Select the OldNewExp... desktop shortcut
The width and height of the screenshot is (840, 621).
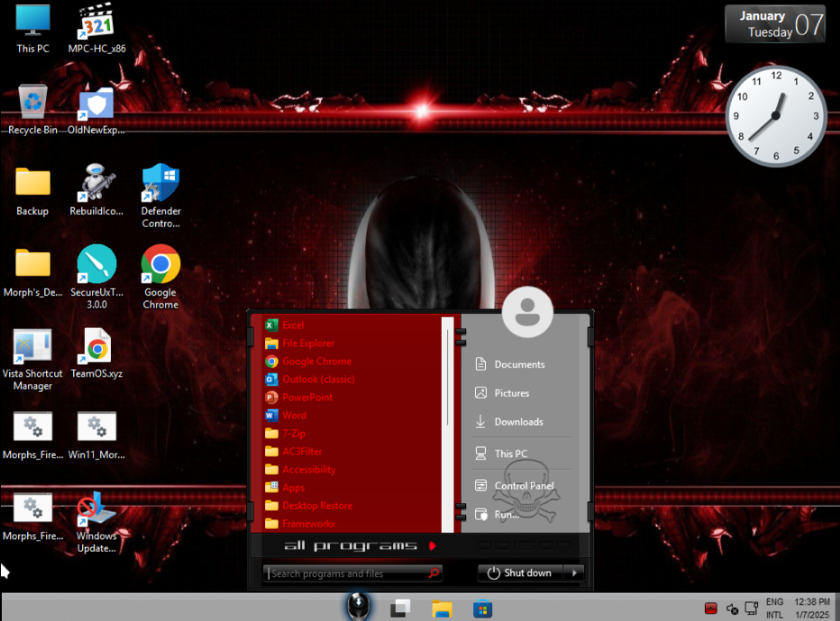[x=96, y=109]
